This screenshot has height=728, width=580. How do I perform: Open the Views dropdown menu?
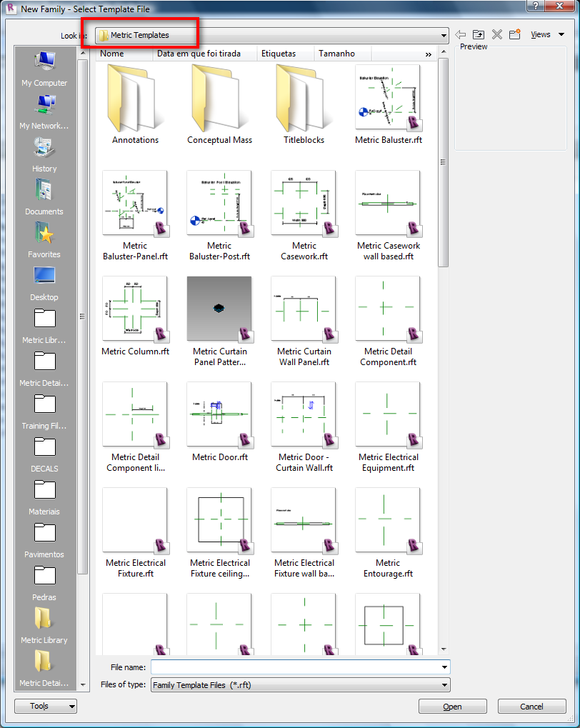click(548, 34)
